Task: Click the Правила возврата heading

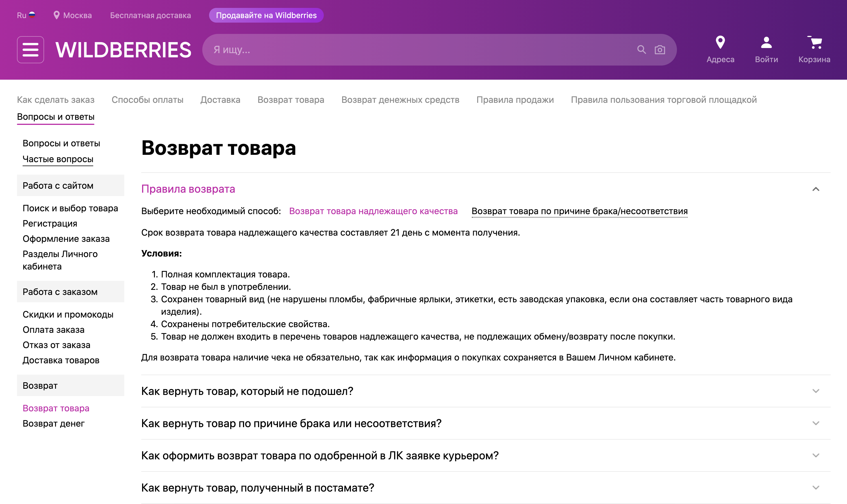Action: pos(188,189)
